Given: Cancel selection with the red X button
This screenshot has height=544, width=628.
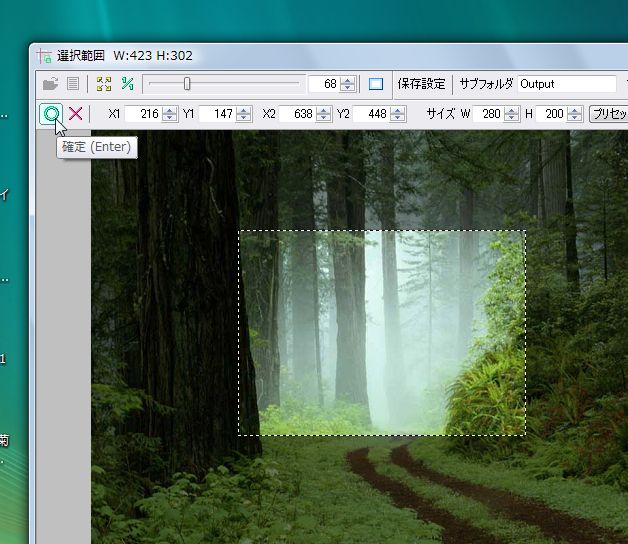Looking at the screenshot, I should click(76, 114).
